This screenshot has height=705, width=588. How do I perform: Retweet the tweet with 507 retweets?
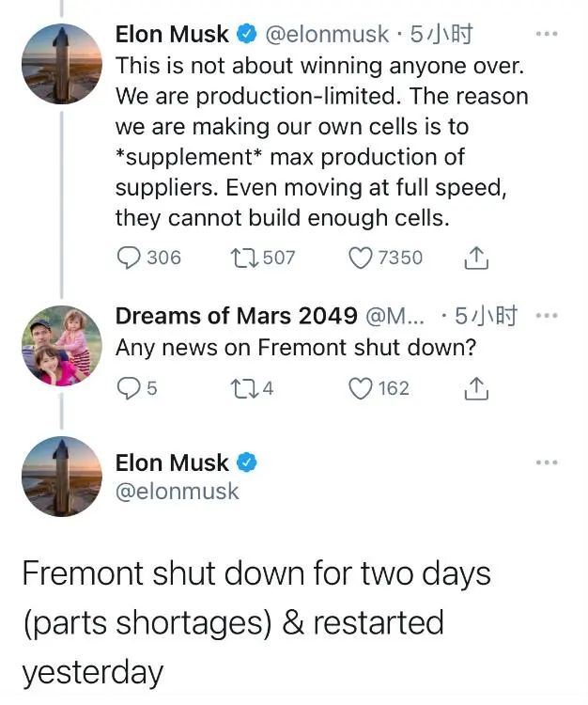243,258
